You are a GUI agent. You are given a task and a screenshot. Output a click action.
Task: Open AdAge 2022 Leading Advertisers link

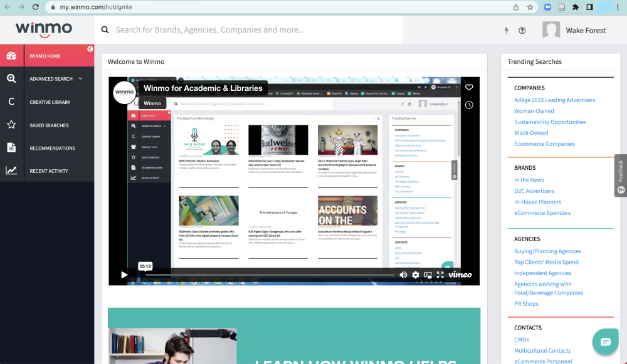click(x=555, y=100)
